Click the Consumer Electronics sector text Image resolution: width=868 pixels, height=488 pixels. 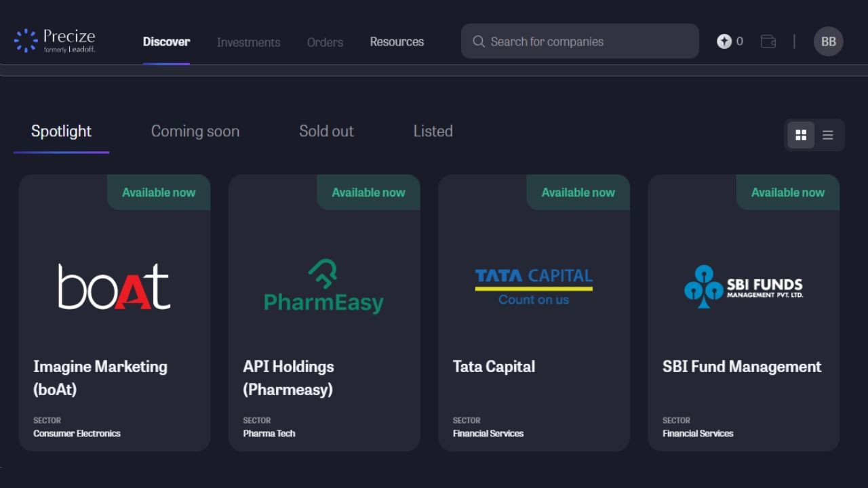point(77,434)
